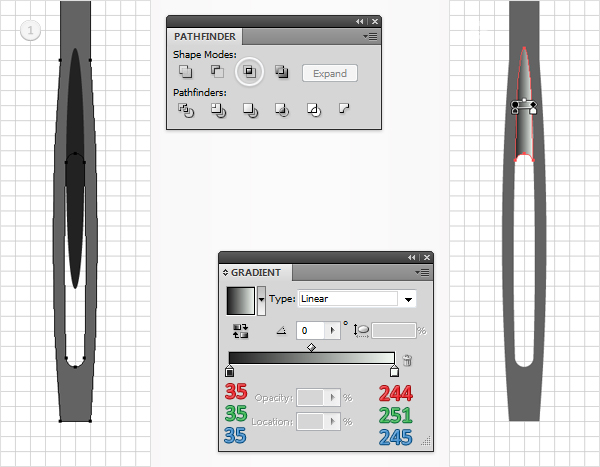The width and height of the screenshot is (600, 467).
Task: Toggle Gradient panel expand arrows beside title
Action: 225,273
